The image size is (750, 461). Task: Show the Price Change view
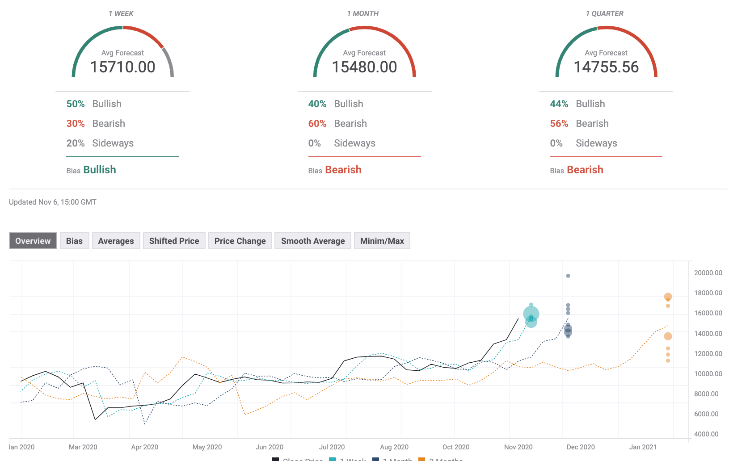(x=240, y=241)
